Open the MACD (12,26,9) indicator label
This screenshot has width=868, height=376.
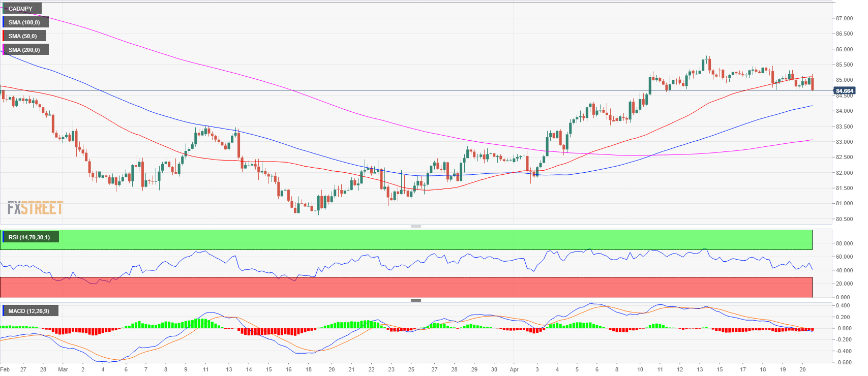click(x=29, y=311)
